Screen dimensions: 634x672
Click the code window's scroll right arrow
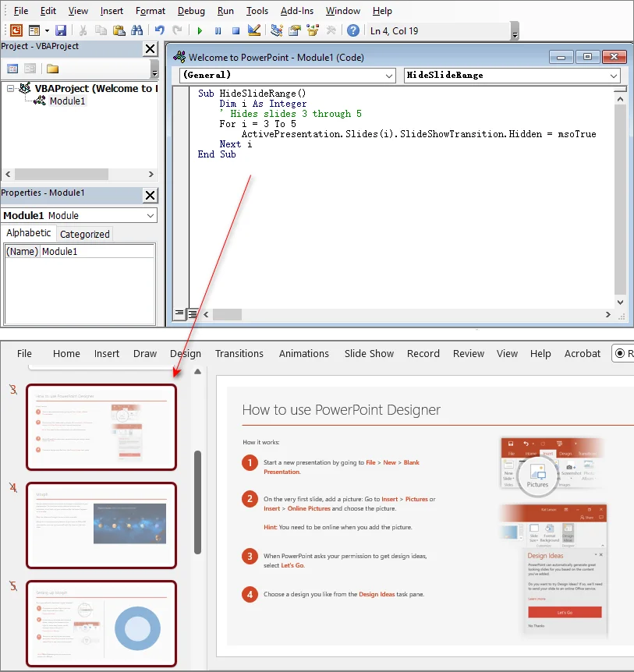(607, 315)
